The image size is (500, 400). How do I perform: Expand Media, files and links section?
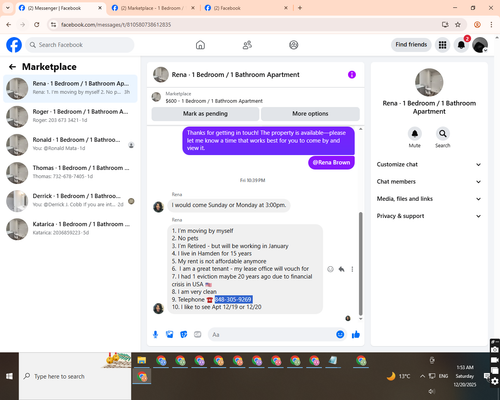point(429,199)
